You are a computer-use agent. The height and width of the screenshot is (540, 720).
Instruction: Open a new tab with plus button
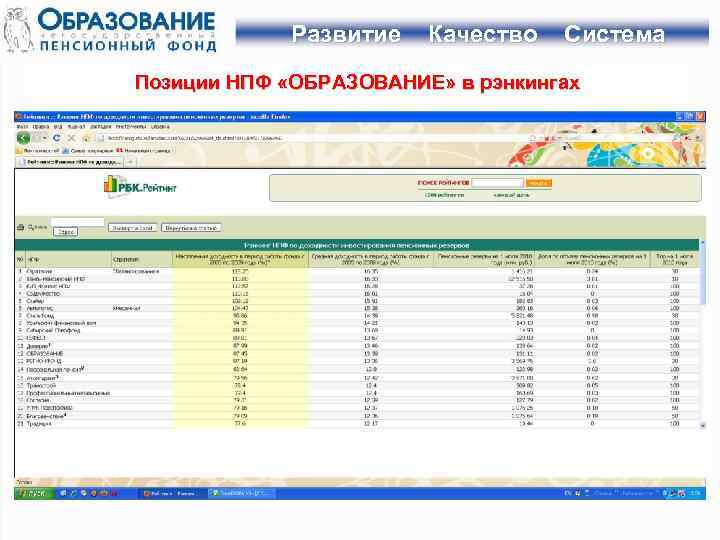(130, 162)
